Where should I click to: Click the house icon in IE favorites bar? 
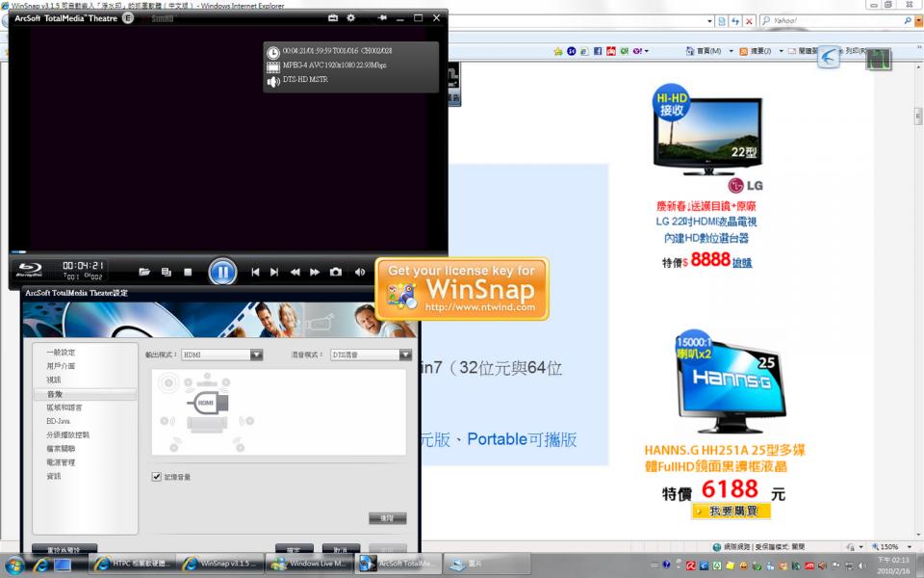(690, 51)
